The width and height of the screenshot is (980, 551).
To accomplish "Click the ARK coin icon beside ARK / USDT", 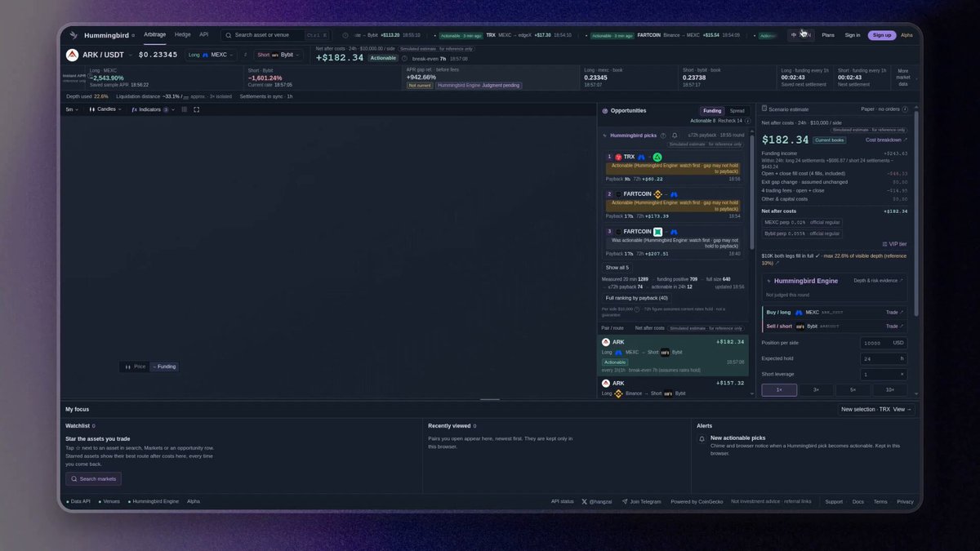I will [72, 55].
